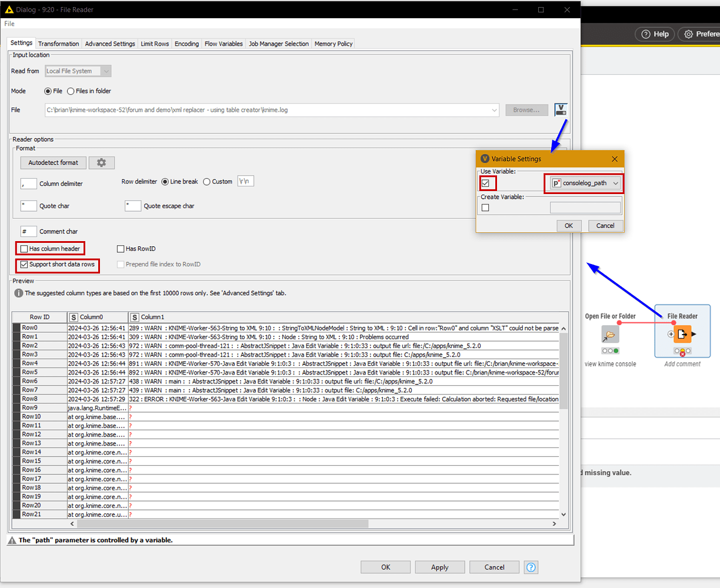Switch to the Transformation tab

pyautogui.click(x=58, y=44)
